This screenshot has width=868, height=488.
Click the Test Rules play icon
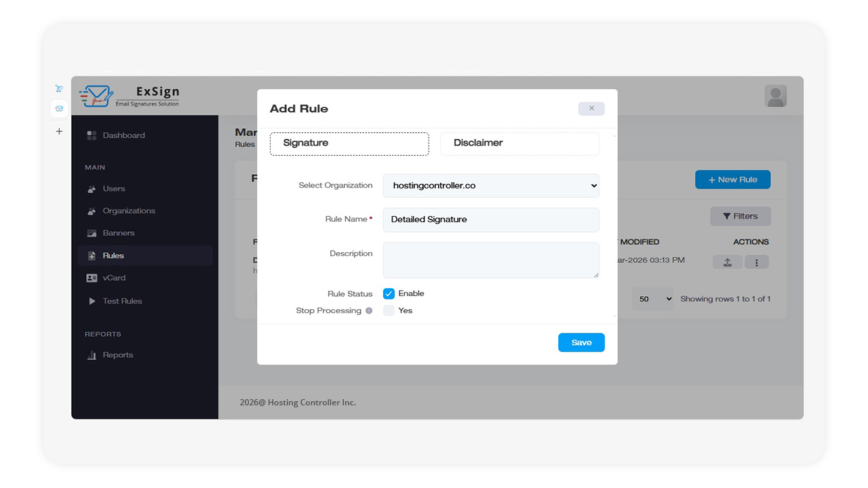click(92, 301)
